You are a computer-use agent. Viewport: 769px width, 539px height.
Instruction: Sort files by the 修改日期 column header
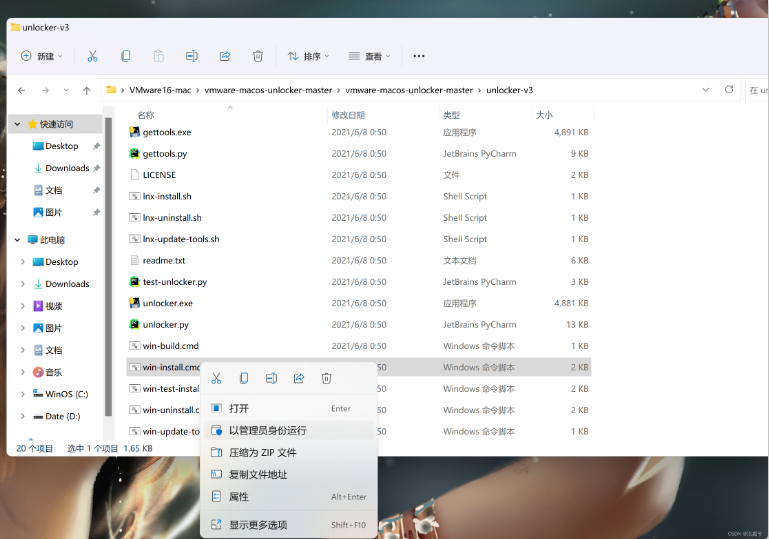[348, 115]
